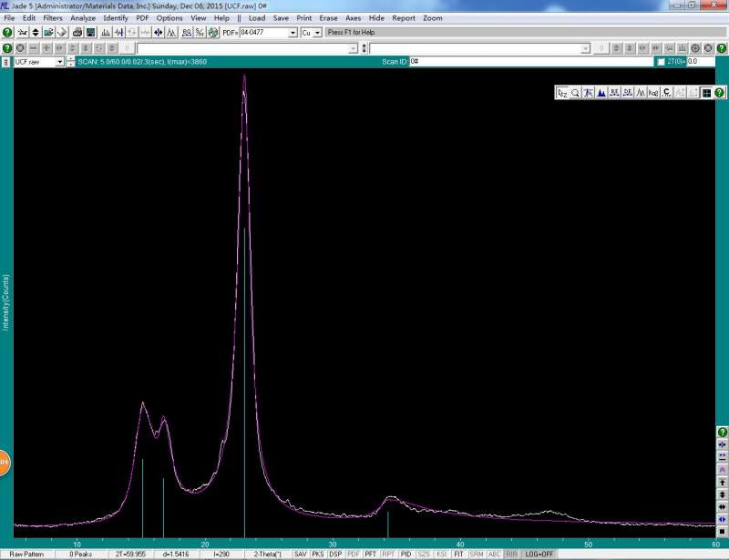Image resolution: width=729 pixels, height=560 pixels.
Task: Select the arrow cursor tool in floating toolbar
Action: pyautogui.click(x=562, y=93)
